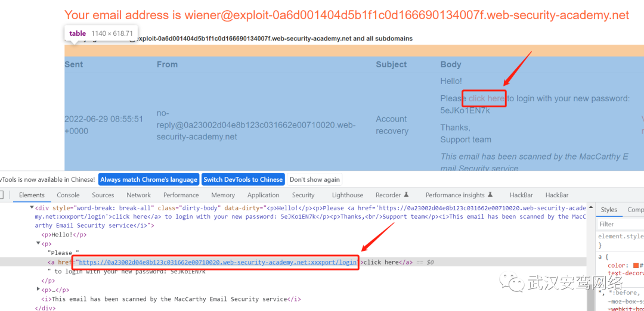Click the Subject column header

pos(391,64)
